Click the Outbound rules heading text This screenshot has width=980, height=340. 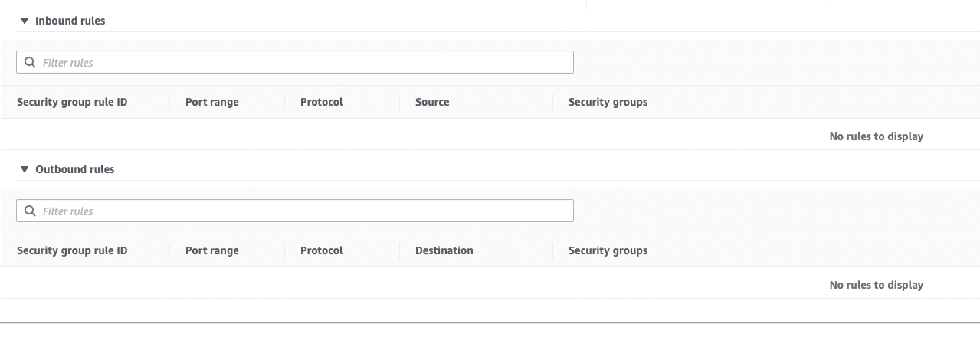(x=75, y=169)
